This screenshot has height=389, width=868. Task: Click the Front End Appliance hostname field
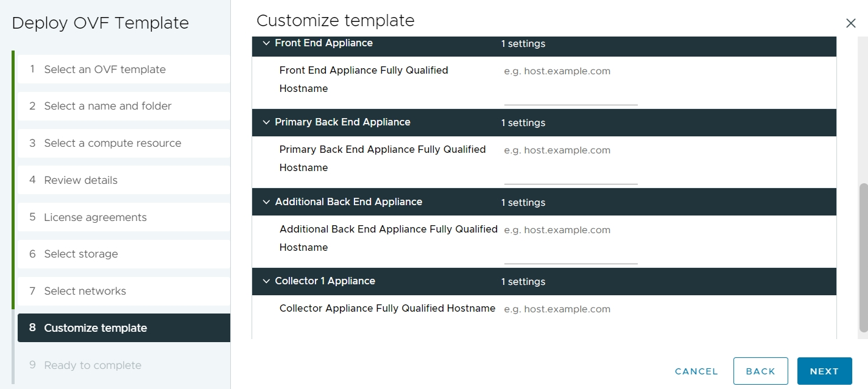click(570, 79)
